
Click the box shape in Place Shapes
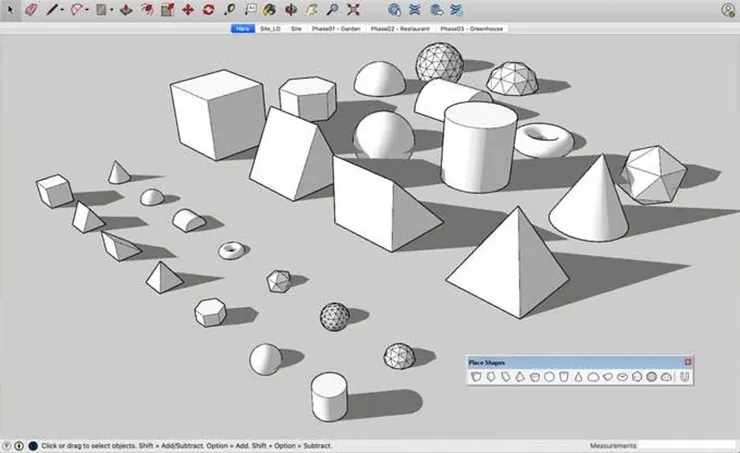(476, 377)
